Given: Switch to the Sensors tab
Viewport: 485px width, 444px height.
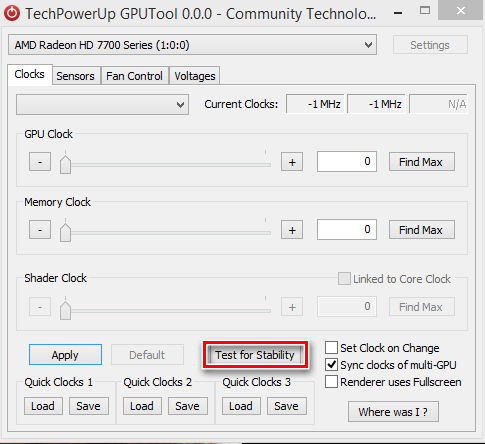Looking at the screenshot, I should tap(75, 76).
